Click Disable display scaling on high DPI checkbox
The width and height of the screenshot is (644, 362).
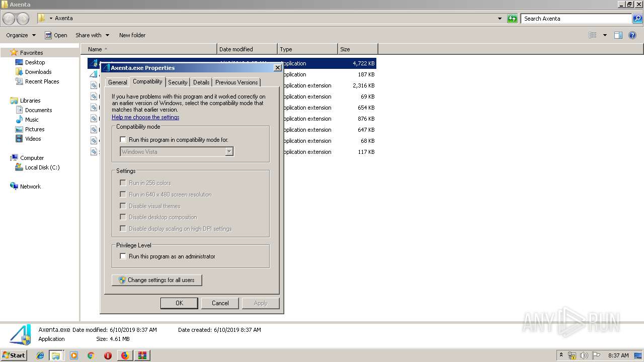click(x=123, y=229)
